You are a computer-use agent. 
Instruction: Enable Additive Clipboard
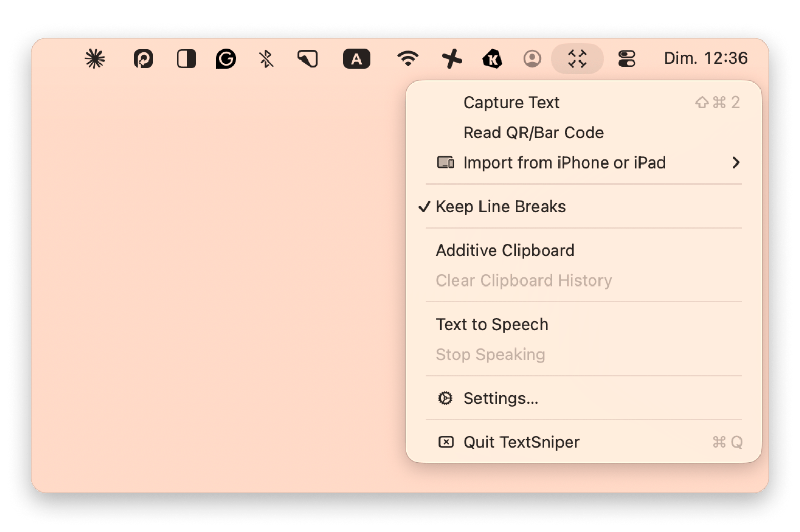[x=584, y=251]
